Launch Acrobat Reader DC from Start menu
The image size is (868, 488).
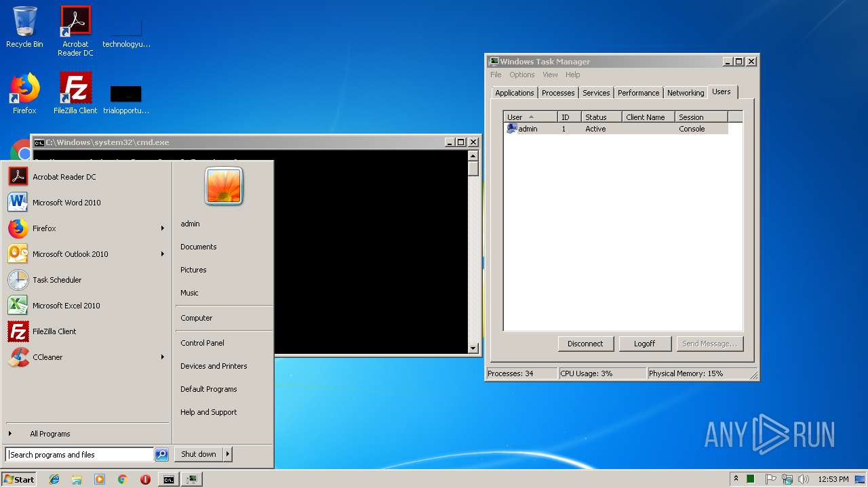pos(86,177)
